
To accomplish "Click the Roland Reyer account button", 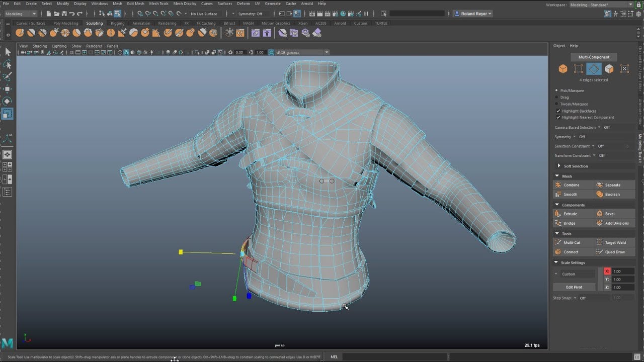I will 473,14.
